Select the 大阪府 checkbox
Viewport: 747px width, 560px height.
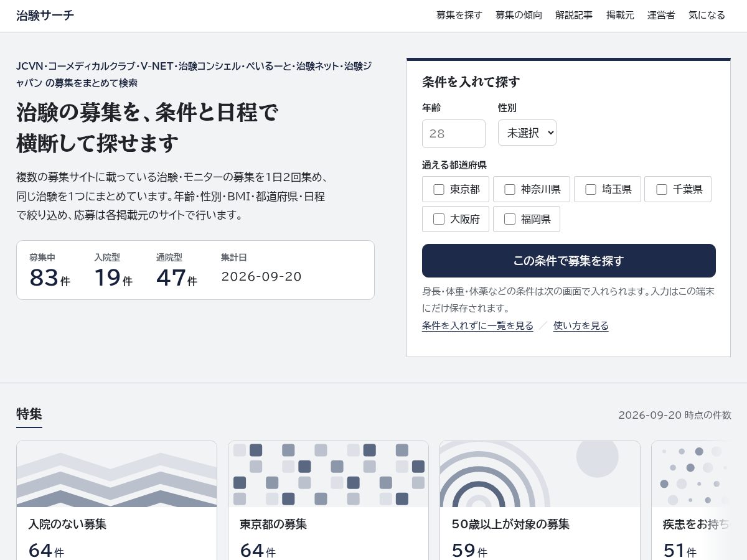(x=439, y=219)
